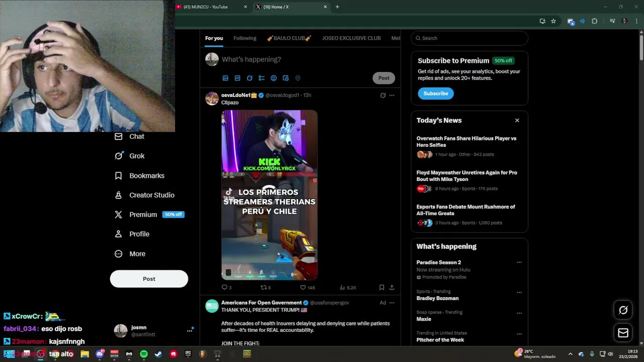
Task: Click the Grok enhance icon in composer
Action: (250, 78)
